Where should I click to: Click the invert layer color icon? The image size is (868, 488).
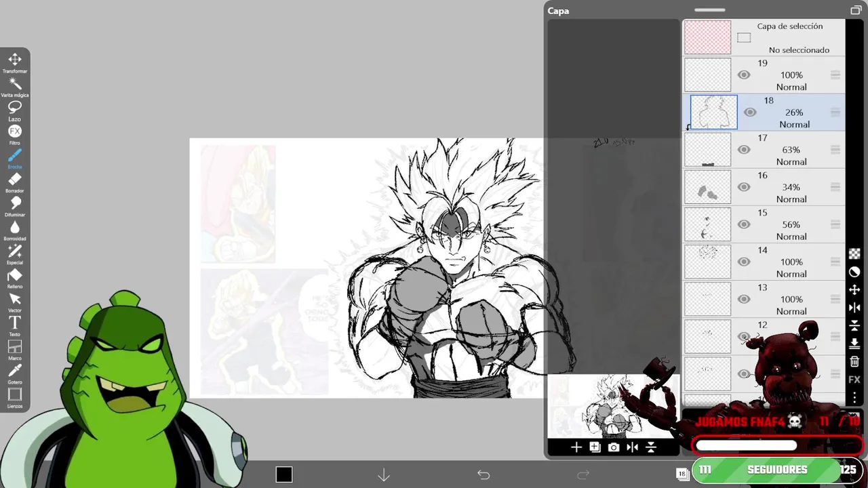[854, 272]
